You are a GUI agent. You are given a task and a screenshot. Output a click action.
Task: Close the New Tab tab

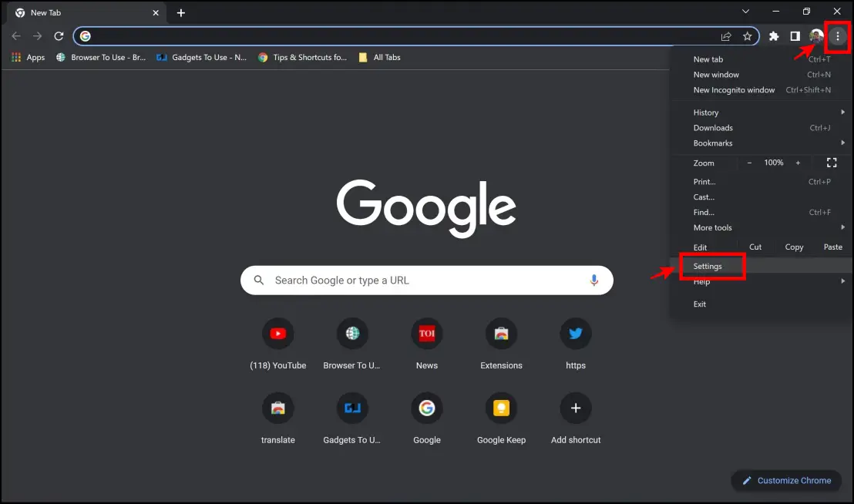[156, 12]
